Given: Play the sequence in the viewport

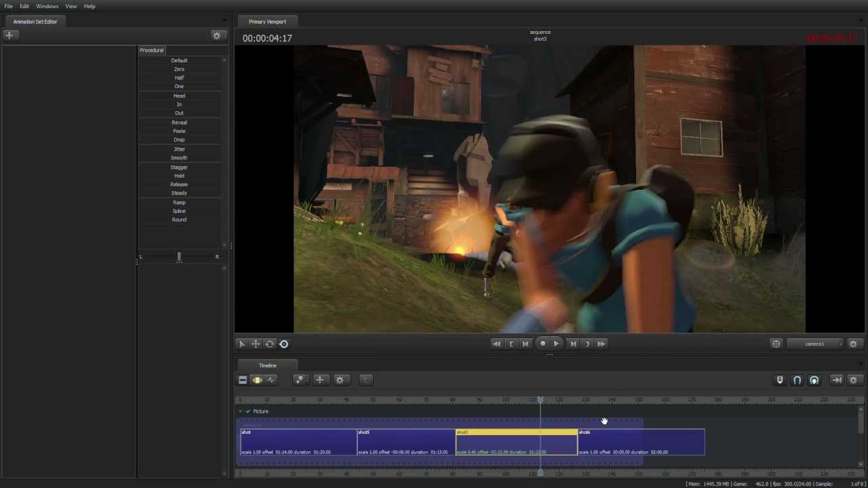Looking at the screenshot, I should tap(556, 344).
